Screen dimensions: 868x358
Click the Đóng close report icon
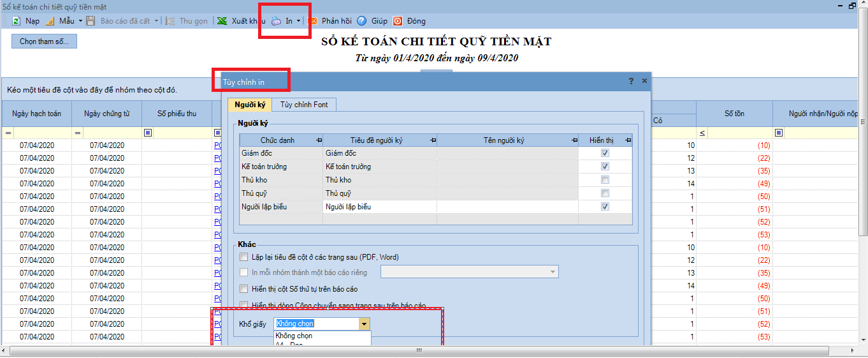tap(398, 21)
